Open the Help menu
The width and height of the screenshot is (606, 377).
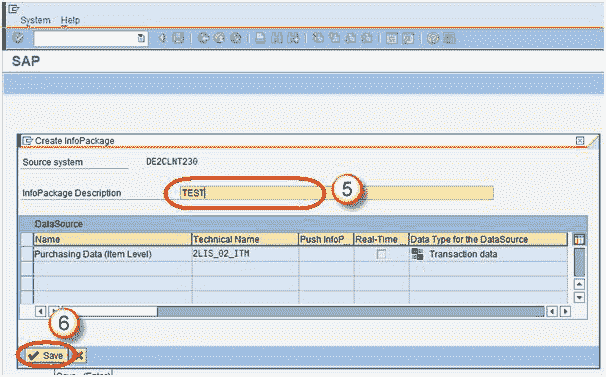[x=70, y=20]
